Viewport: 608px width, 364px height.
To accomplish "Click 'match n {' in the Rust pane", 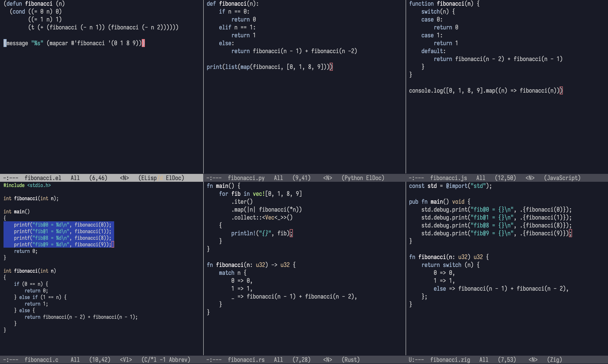I will pos(233,273).
